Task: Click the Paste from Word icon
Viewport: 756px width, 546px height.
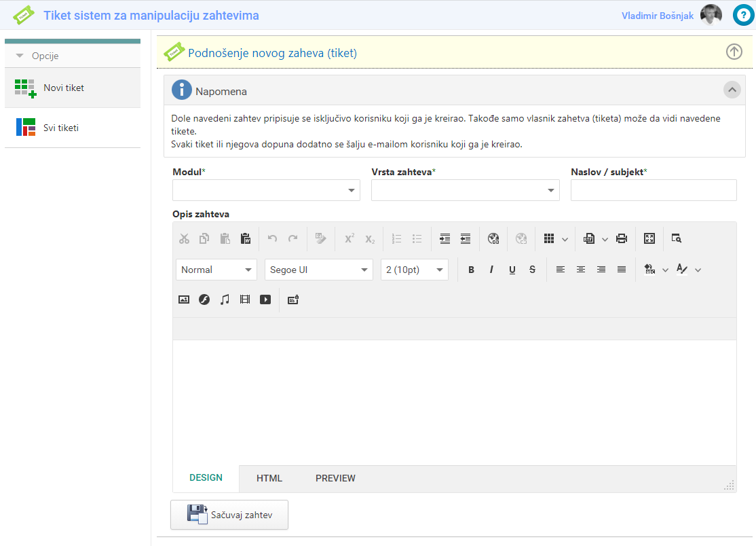Action: click(246, 238)
